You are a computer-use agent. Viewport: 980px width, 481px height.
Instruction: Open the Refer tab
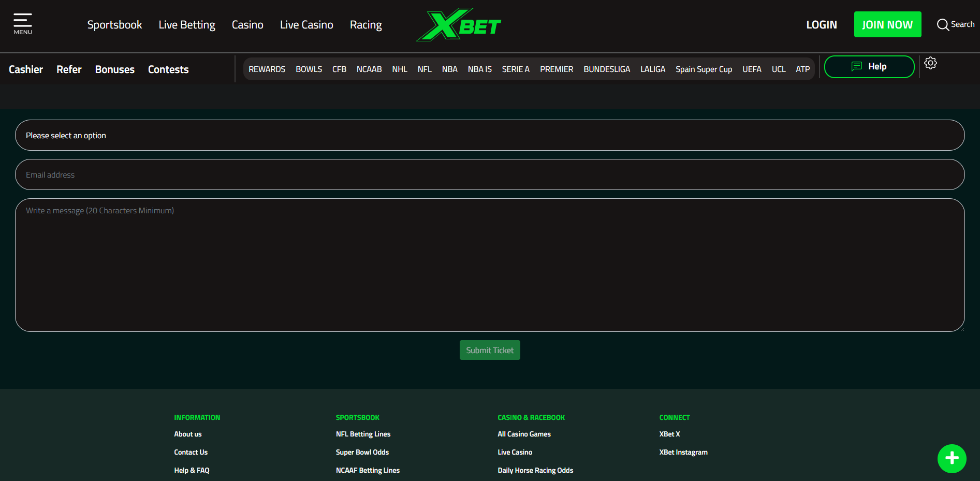click(69, 69)
